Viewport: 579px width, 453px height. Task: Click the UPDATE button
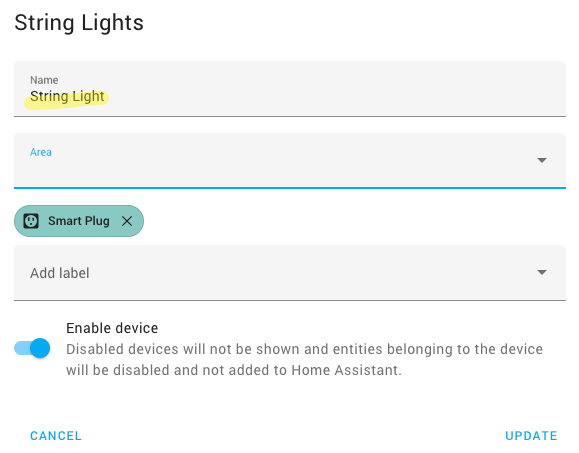(531, 436)
